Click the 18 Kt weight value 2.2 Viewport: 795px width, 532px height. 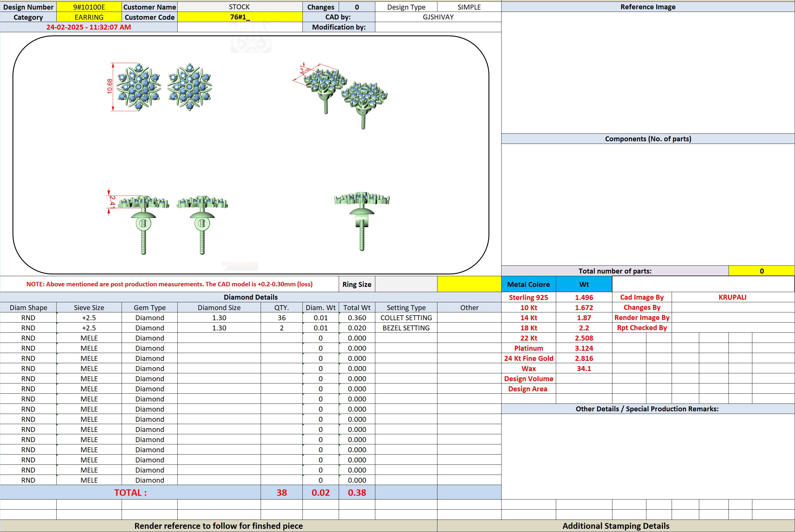click(584, 328)
